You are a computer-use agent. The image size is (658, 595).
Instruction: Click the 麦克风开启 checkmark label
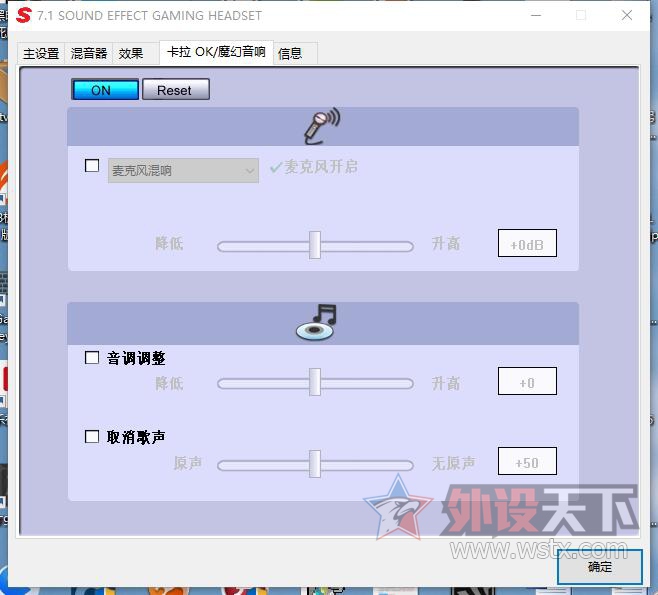pos(314,167)
